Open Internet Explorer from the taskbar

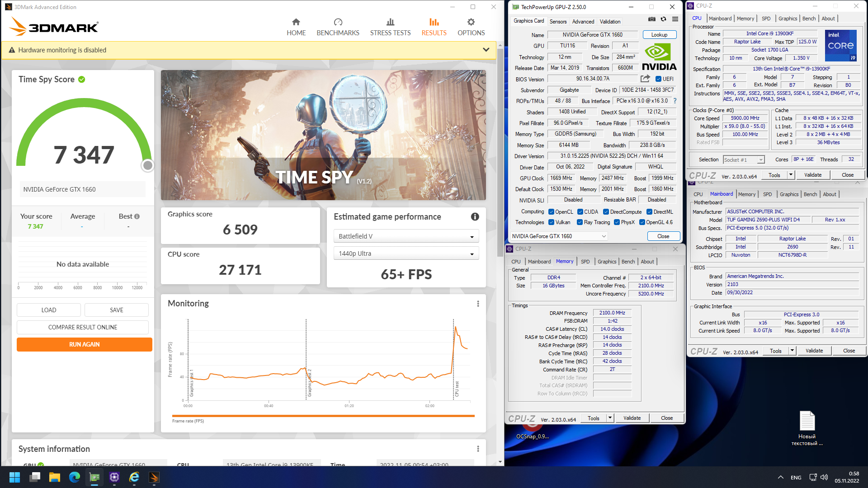click(x=134, y=477)
